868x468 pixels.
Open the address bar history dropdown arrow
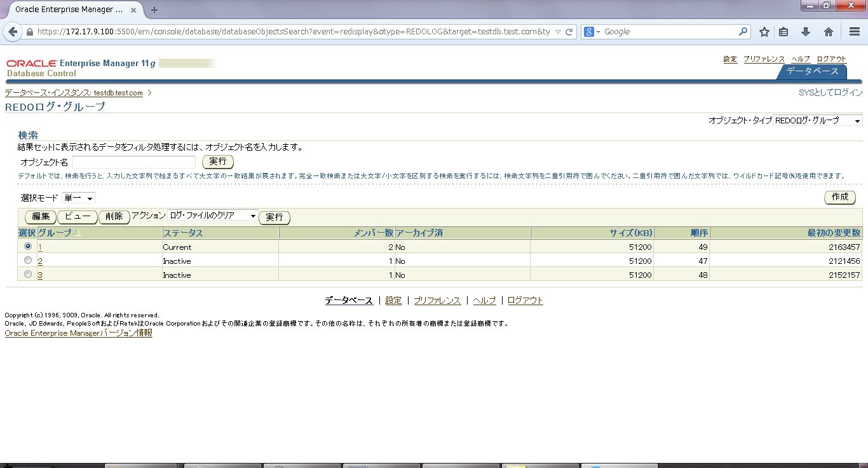(558, 32)
